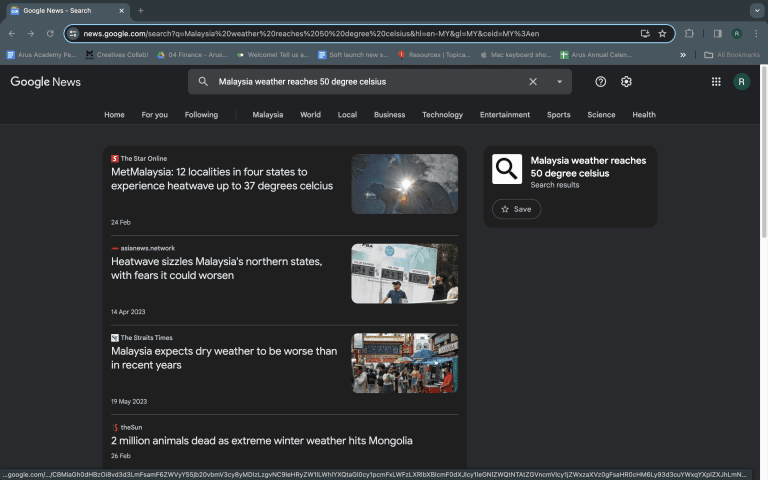Screen dimensions: 768x480
Task: Switch to the For you tab
Action: (x=154, y=115)
